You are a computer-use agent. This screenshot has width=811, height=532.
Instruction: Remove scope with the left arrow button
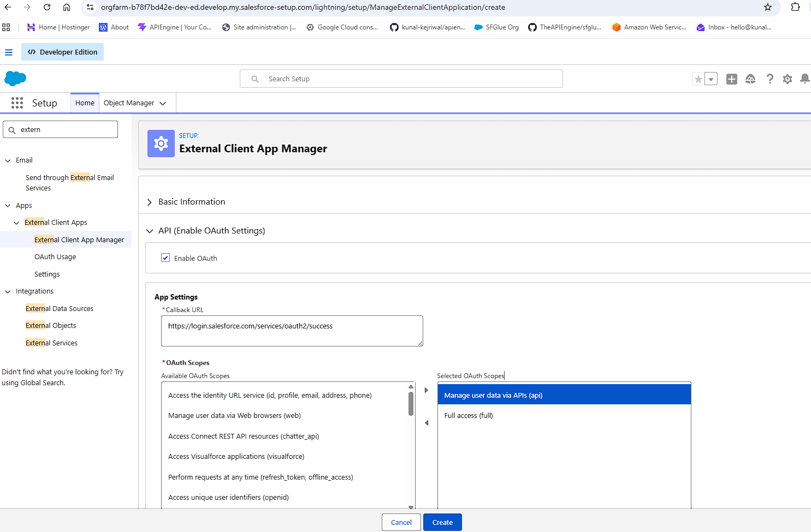(x=427, y=423)
